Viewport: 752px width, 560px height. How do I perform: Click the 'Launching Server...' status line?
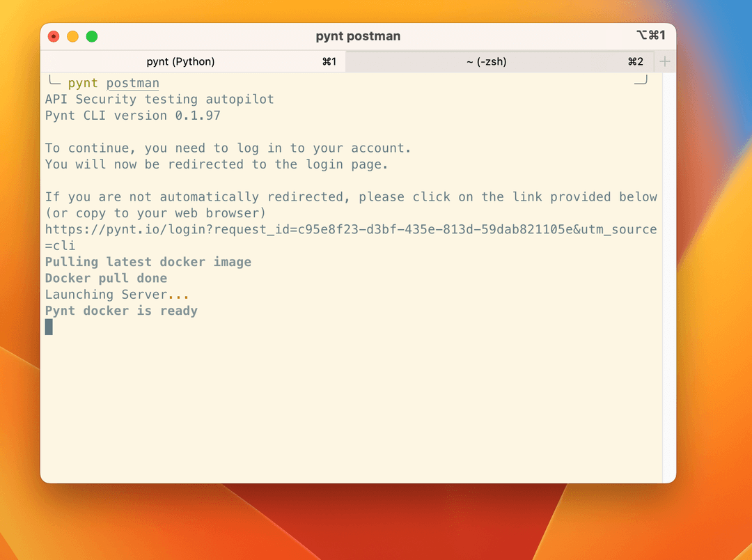pyautogui.click(x=117, y=295)
